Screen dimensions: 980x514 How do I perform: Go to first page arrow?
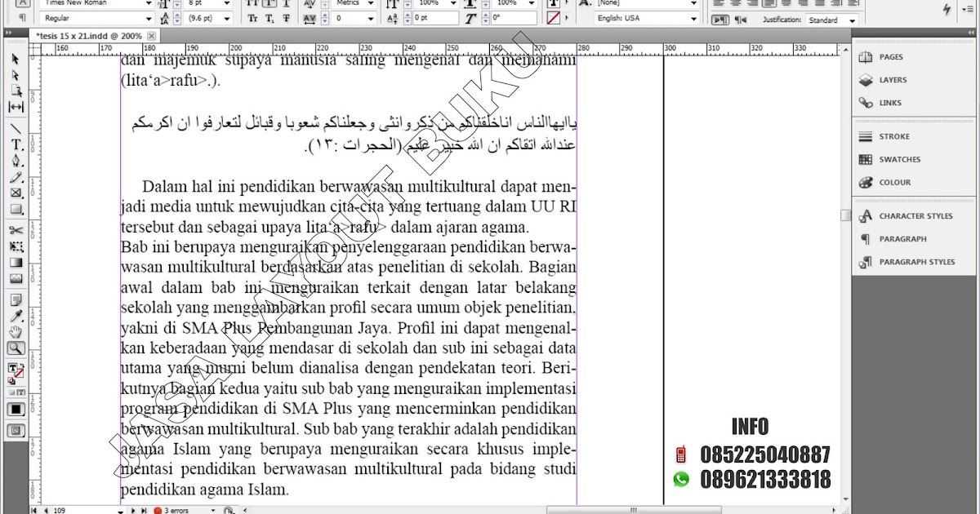click(x=34, y=510)
